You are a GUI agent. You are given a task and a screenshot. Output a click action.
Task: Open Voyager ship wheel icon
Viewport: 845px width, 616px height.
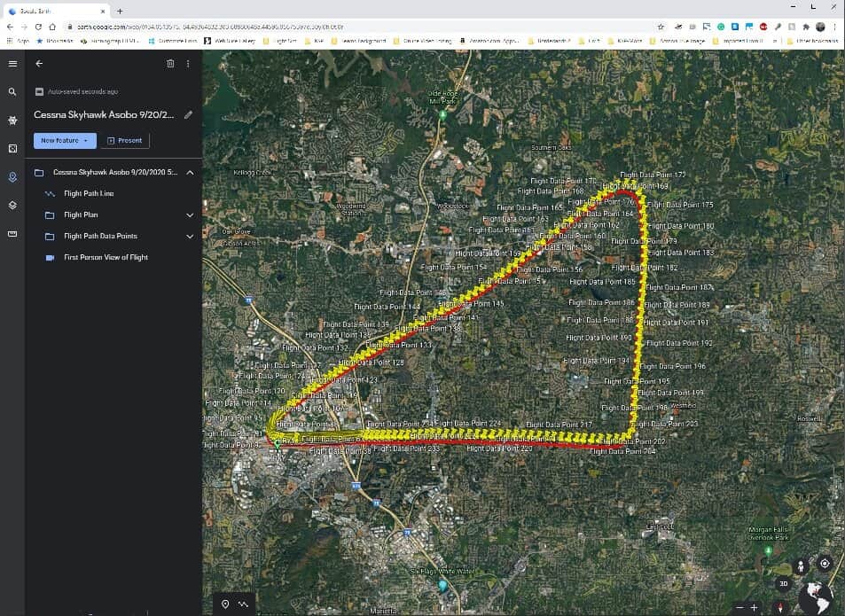coord(12,120)
